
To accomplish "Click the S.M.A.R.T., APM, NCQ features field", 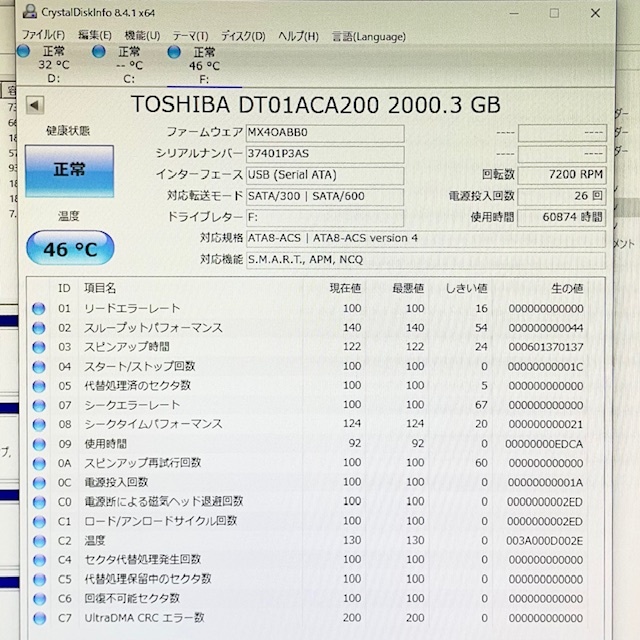I will point(426,260).
